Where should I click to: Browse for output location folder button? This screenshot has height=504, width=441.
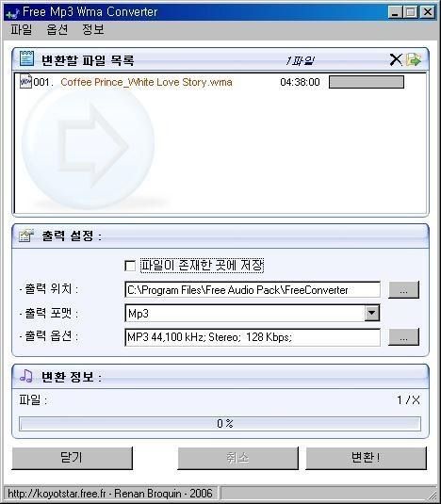pyautogui.click(x=403, y=289)
